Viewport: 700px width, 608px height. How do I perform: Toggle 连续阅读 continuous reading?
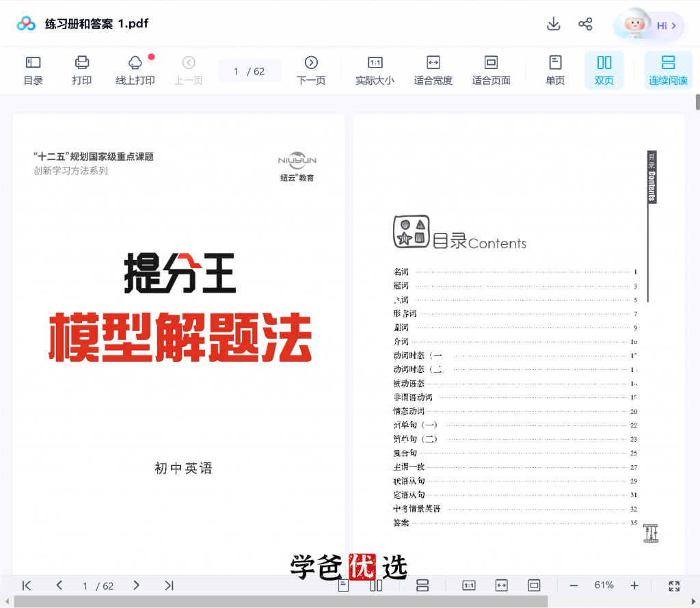pyautogui.click(x=668, y=70)
